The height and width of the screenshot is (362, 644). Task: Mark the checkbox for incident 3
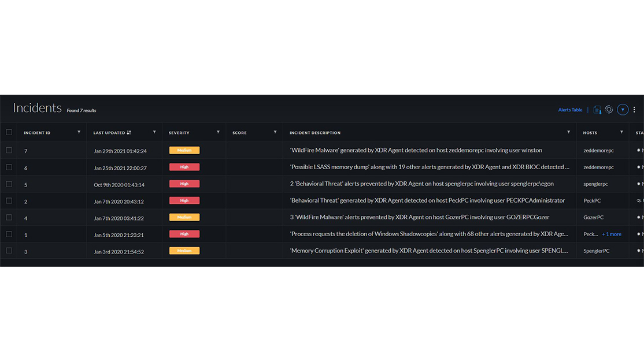pos(9,251)
